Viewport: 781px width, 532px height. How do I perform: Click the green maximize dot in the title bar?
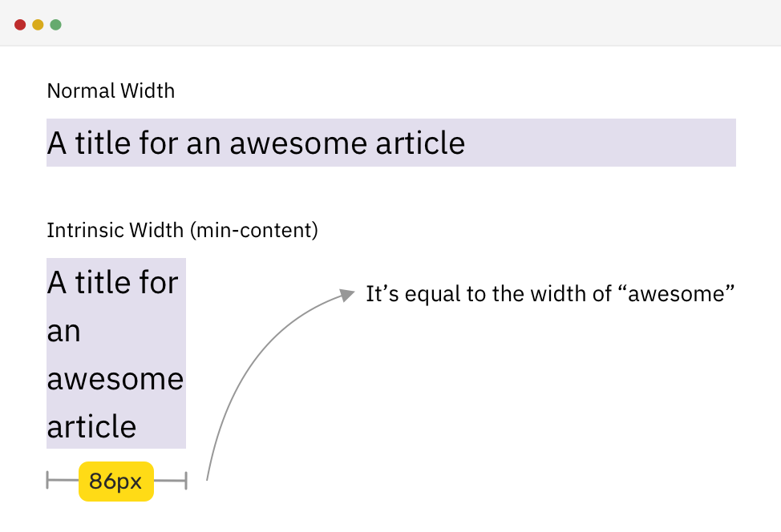coord(55,25)
